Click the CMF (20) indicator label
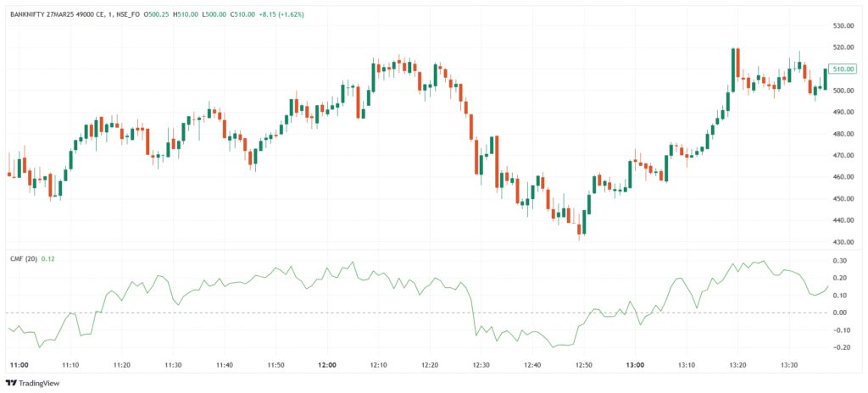868x393 pixels. click(23, 257)
